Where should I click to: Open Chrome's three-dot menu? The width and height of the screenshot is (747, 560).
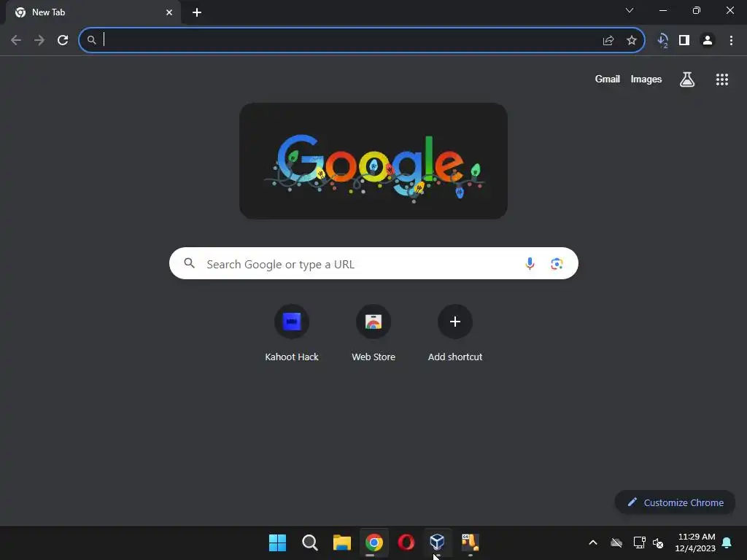tap(731, 41)
